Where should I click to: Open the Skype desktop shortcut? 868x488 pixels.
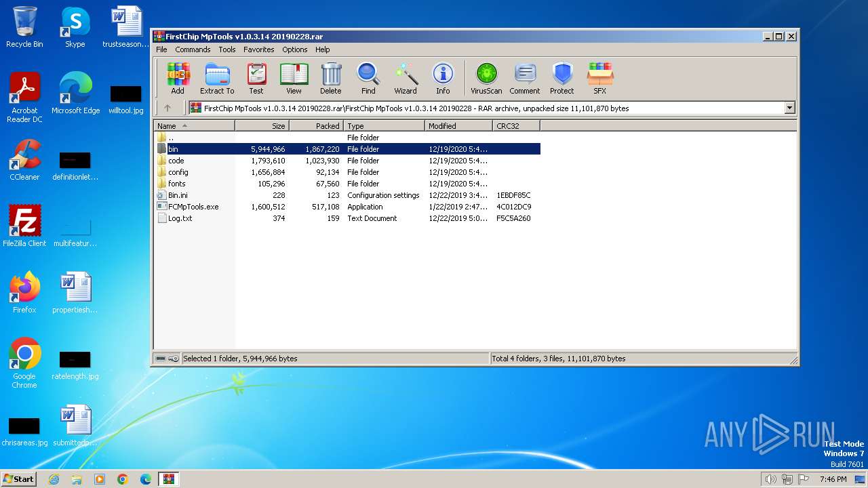(75, 27)
